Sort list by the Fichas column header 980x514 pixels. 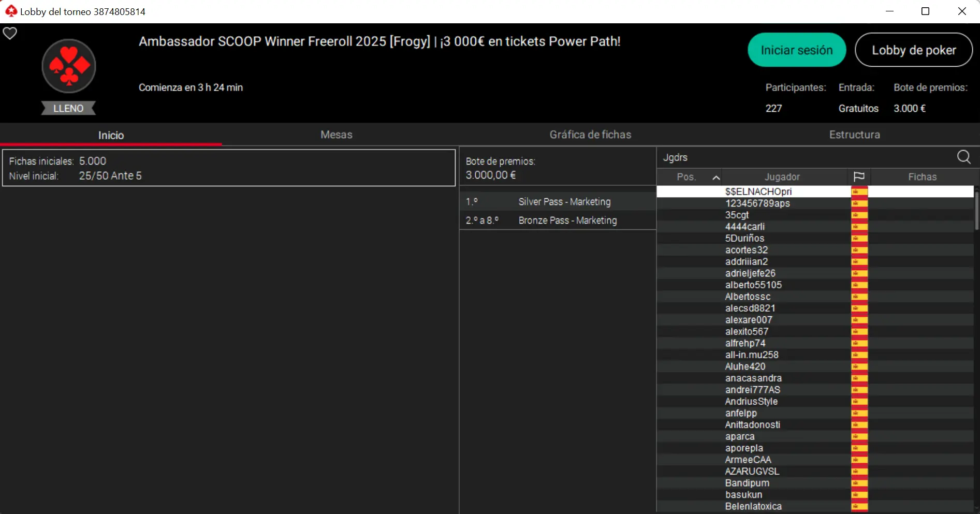(x=922, y=177)
